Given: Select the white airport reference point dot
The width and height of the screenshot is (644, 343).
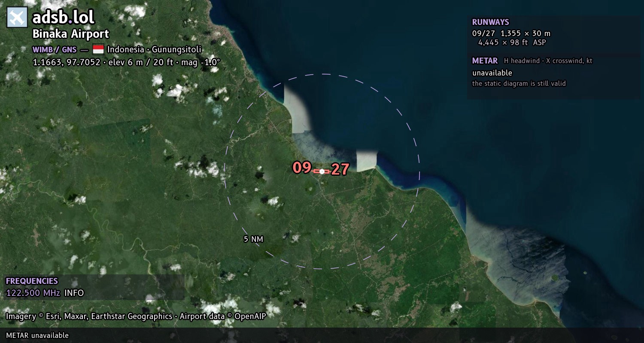Looking at the screenshot, I should 322,171.
